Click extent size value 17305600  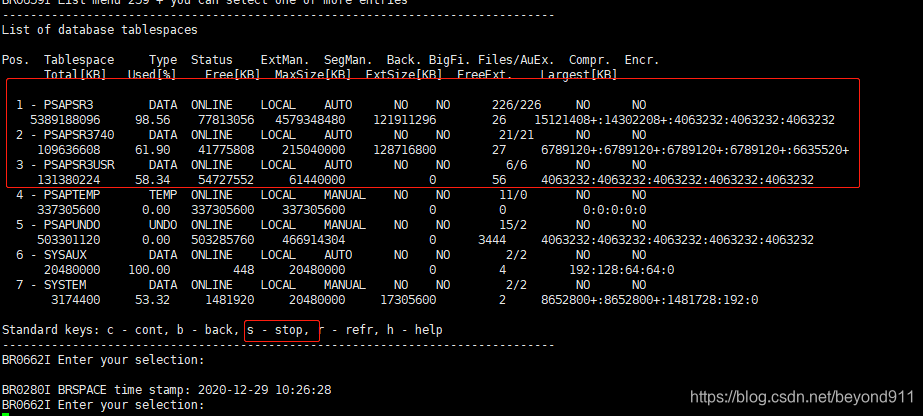point(408,300)
